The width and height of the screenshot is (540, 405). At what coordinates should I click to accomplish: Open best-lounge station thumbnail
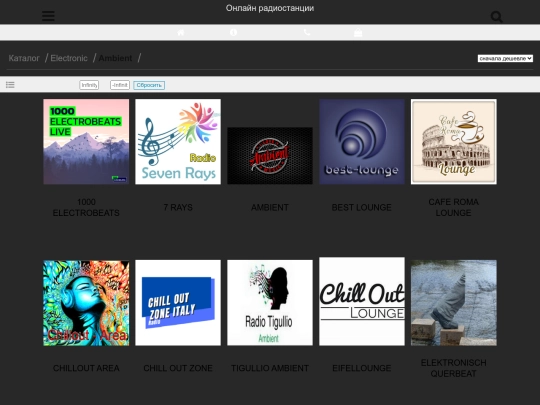pos(362,142)
